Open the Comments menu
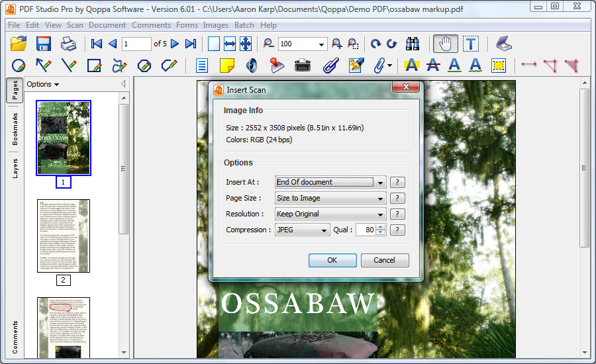The image size is (596, 364). 151,25
